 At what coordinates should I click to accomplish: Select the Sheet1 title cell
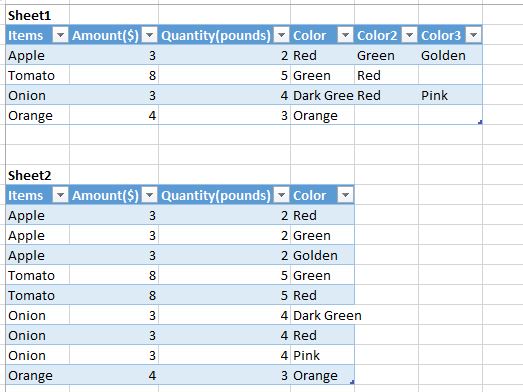coord(37,15)
